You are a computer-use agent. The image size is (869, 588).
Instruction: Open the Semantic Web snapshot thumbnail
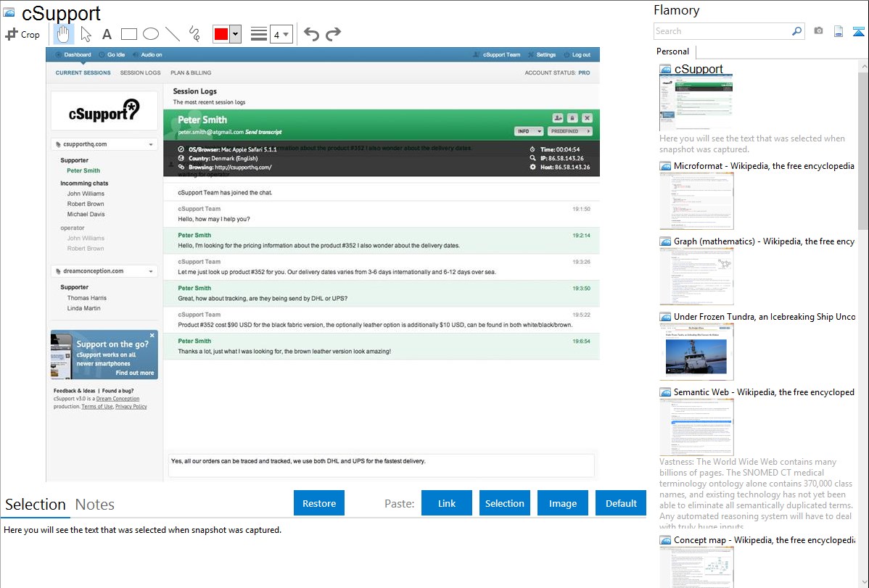coord(696,427)
